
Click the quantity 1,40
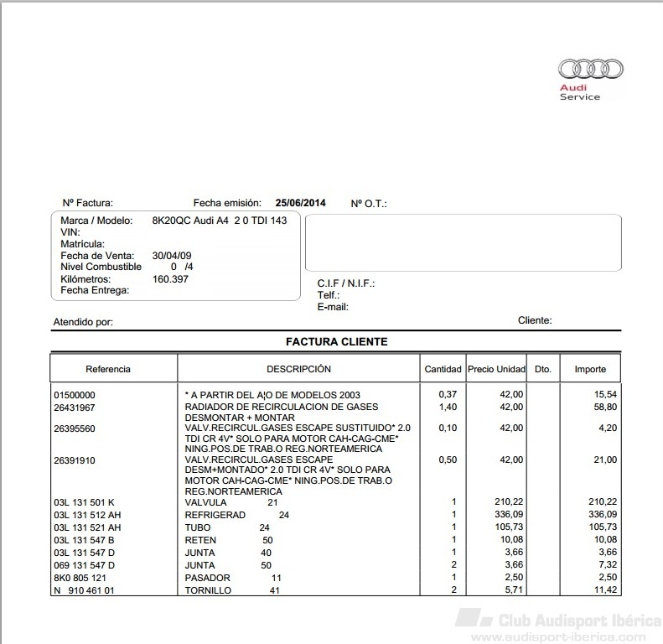(x=448, y=407)
